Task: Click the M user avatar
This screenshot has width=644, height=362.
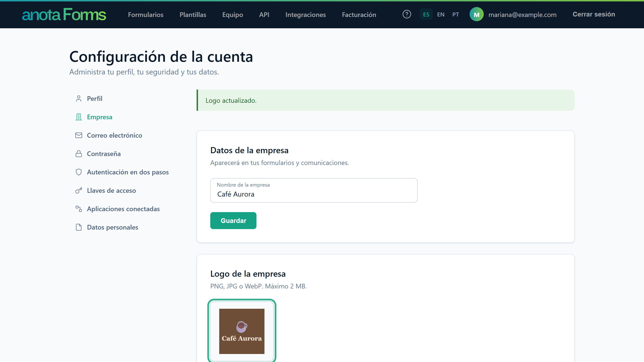Action: coord(476,15)
